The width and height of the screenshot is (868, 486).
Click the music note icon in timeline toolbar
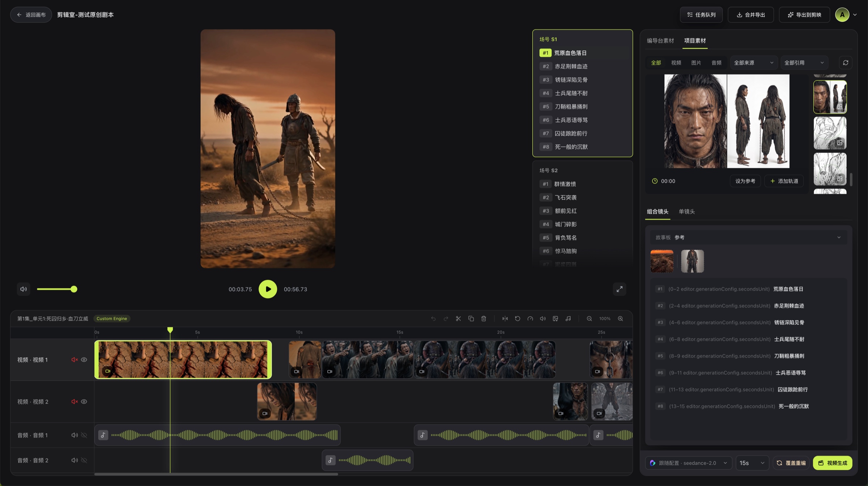click(x=568, y=319)
